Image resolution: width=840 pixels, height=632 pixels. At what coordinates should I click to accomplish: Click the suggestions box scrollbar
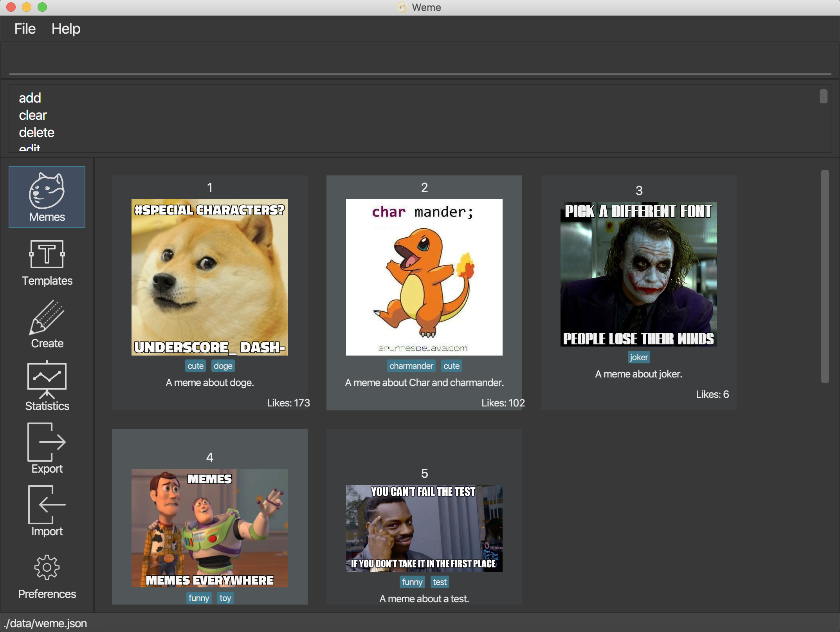823,96
